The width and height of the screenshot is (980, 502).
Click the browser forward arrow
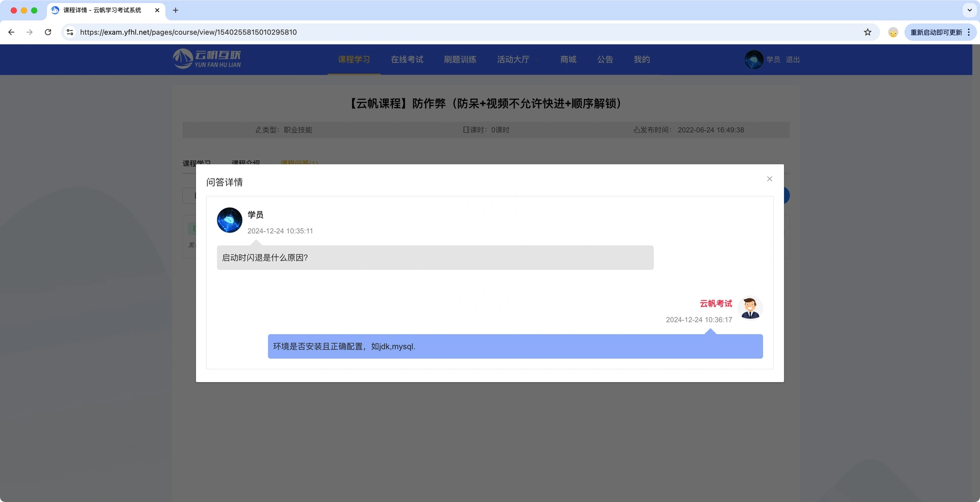(x=30, y=32)
